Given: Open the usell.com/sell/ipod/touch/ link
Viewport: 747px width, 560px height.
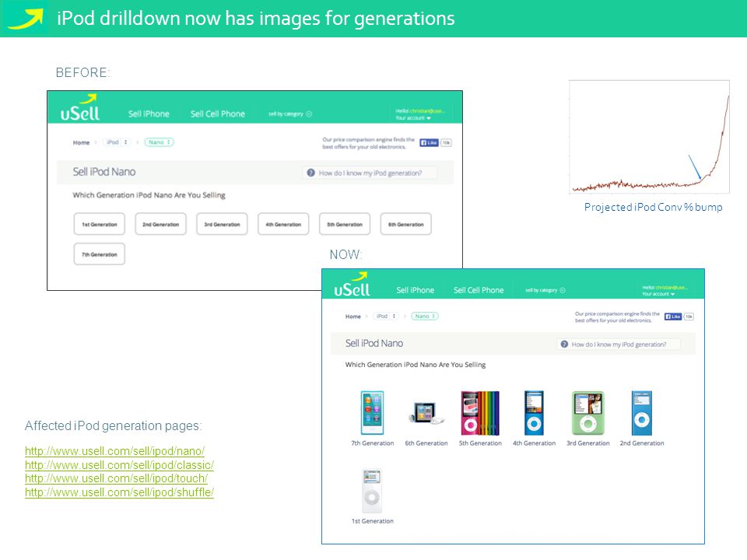Looking at the screenshot, I should tap(116, 478).
